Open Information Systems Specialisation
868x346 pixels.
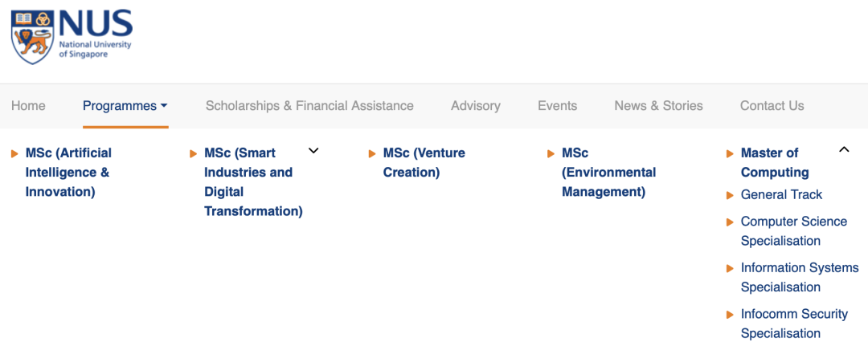click(800, 278)
